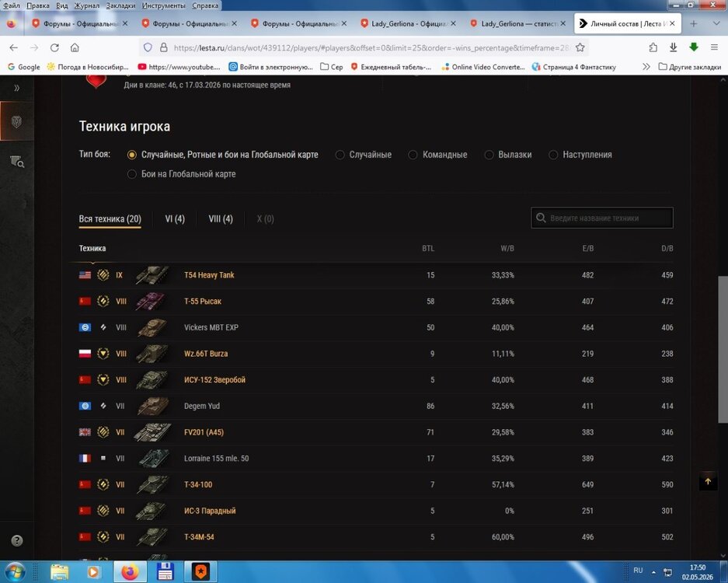
Task: Open Firefox from the taskbar
Action: [x=130, y=571]
